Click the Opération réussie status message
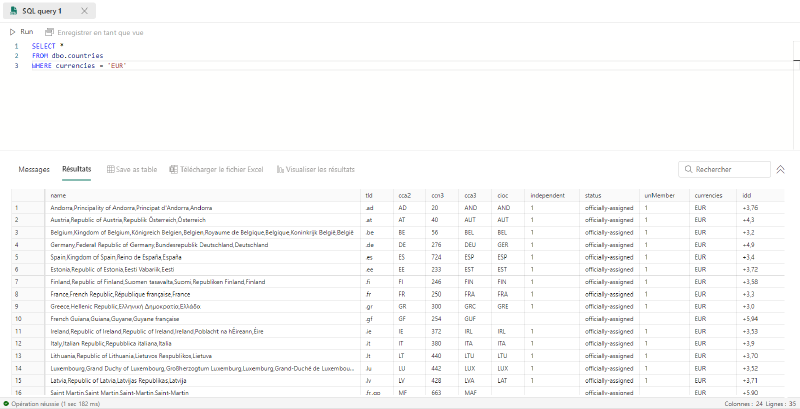The height and width of the screenshot is (409, 800). click(55, 404)
